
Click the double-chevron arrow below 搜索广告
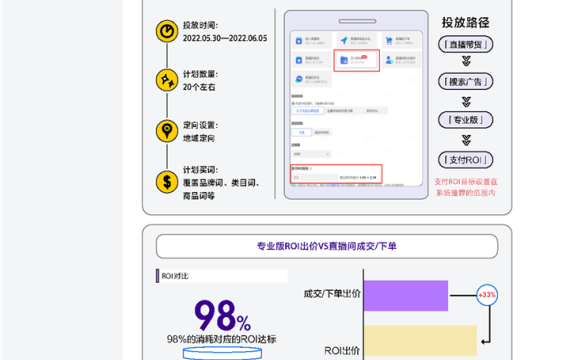(x=466, y=101)
